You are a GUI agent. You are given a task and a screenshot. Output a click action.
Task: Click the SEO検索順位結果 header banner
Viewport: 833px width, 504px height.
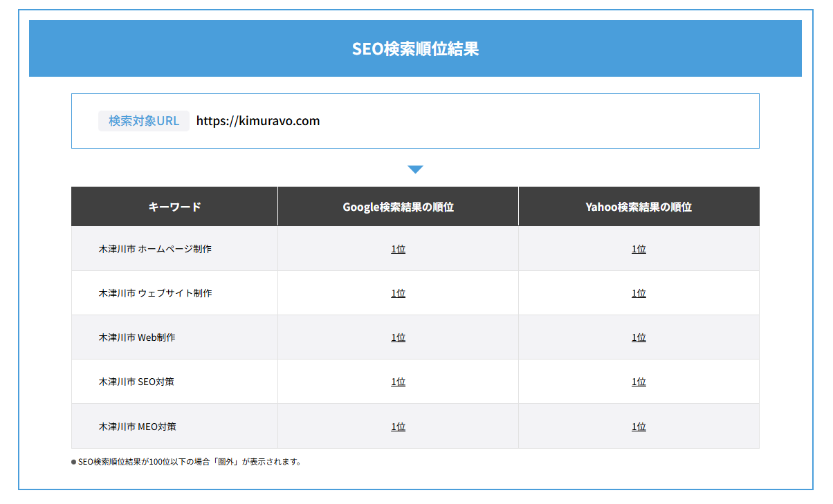415,48
